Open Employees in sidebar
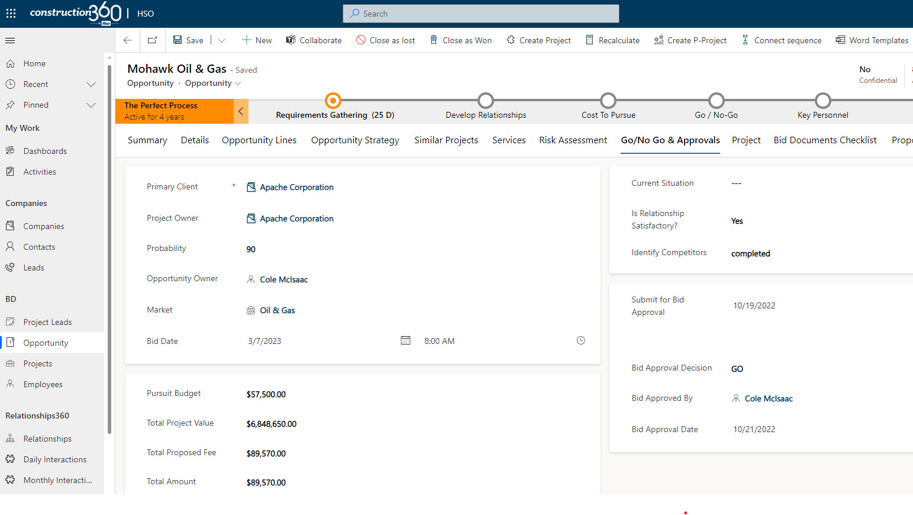This screenshot has height=515, width=913. (43, 385)
